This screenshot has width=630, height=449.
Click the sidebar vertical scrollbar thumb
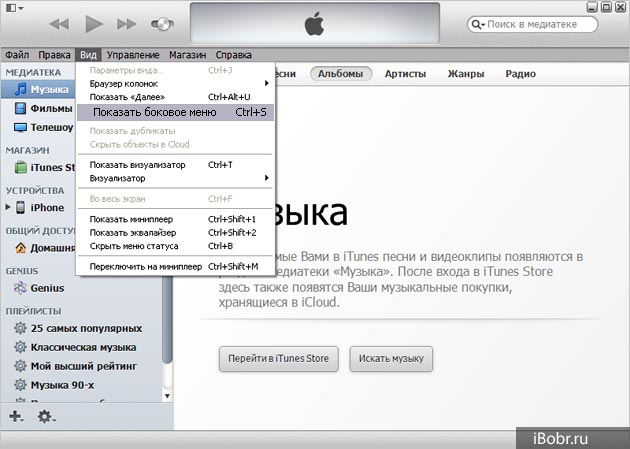tap(168, 319)
